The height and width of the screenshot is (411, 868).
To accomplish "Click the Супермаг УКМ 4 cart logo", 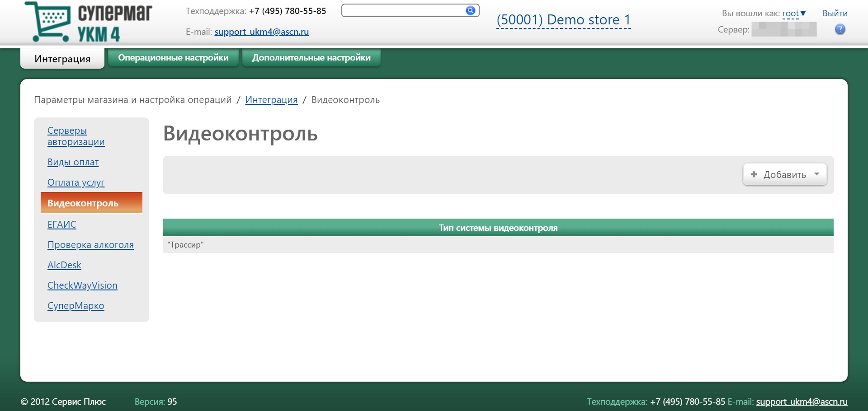I will (x=88, y=22).
